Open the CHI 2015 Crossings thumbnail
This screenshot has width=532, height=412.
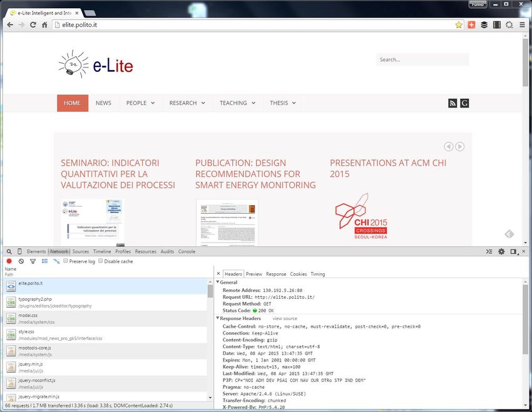361,216
